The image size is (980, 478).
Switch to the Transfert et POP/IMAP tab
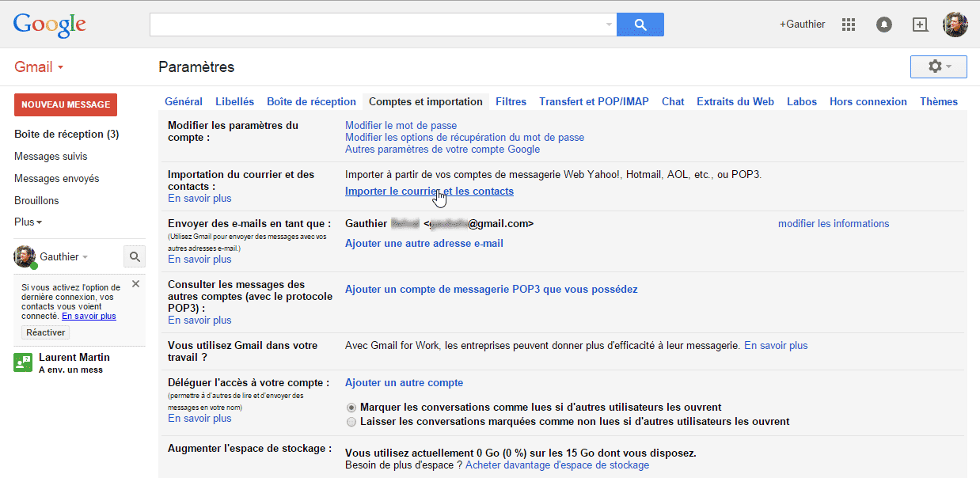[594, 101]
